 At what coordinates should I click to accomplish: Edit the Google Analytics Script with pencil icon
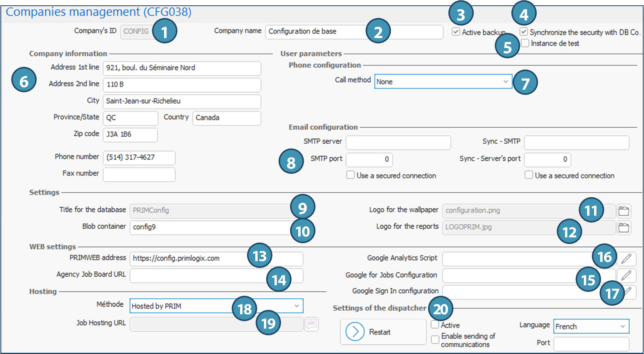[x=626, y=259]
